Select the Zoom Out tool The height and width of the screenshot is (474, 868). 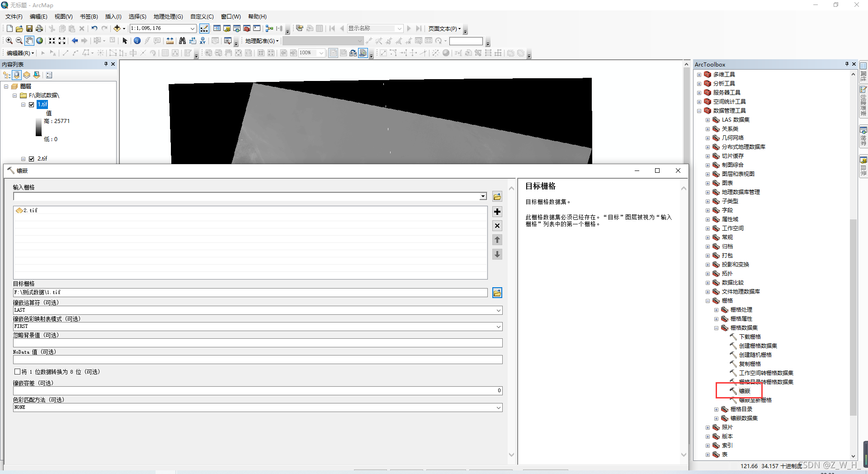click(x=19, y=41)
